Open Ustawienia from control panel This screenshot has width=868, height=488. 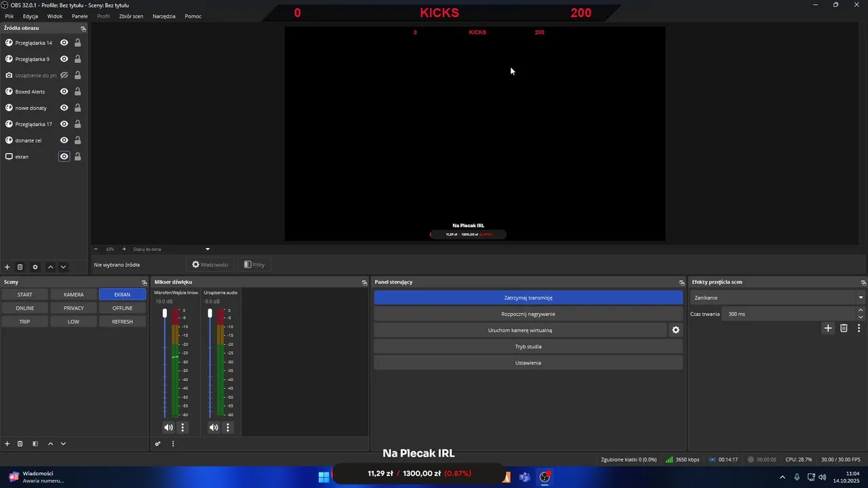click(x=528, y=363)
